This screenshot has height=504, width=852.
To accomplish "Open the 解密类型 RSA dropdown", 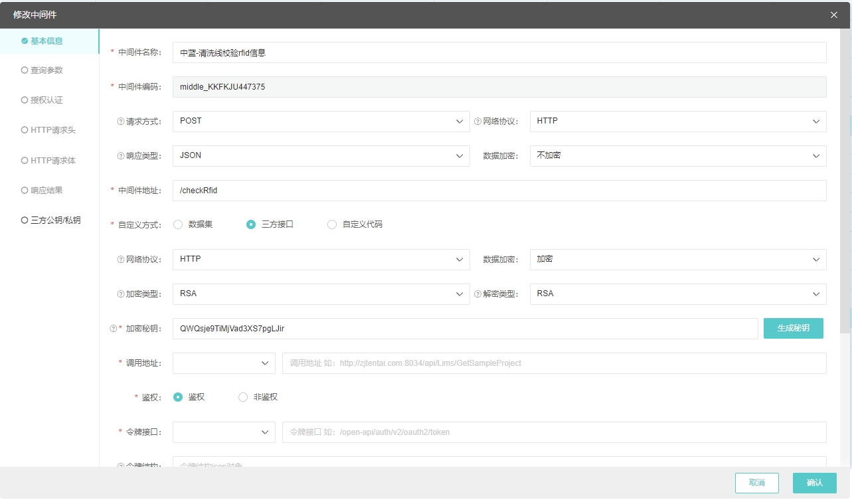I will click(678, 294).
